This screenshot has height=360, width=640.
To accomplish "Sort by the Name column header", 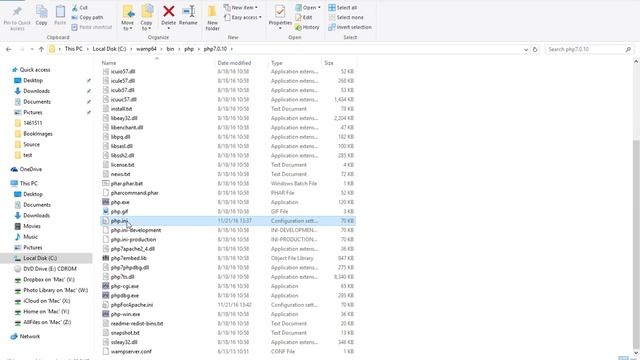I will click(109, 63).
